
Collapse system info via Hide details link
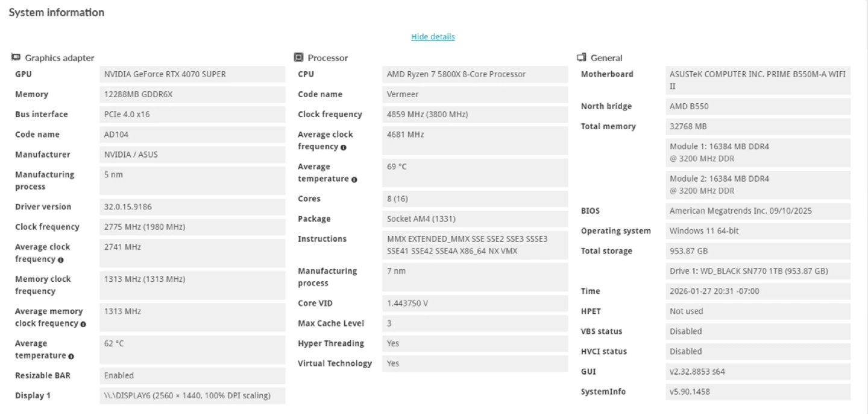coord(433,37)
